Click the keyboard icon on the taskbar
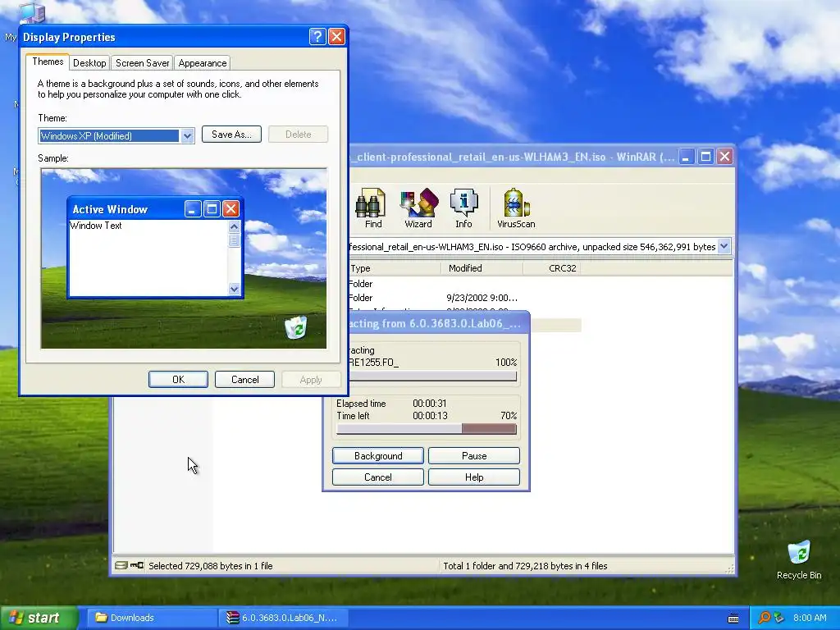The height and width of the screenshot is (630, 840). point(733,619)
